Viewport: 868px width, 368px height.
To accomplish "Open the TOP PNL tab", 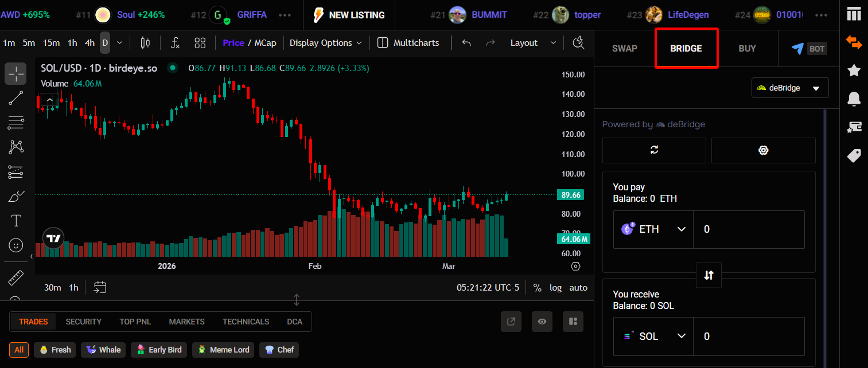I will pos(135,322).
